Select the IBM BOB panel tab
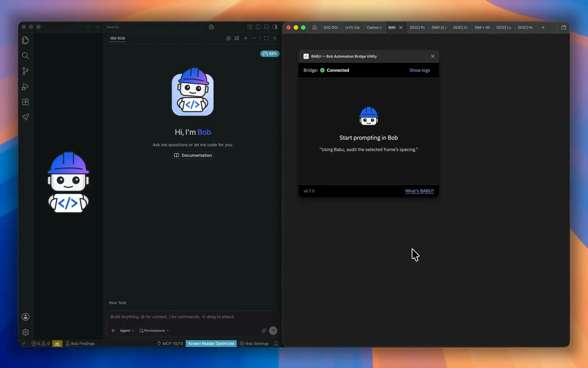 [x=118, y=38]
